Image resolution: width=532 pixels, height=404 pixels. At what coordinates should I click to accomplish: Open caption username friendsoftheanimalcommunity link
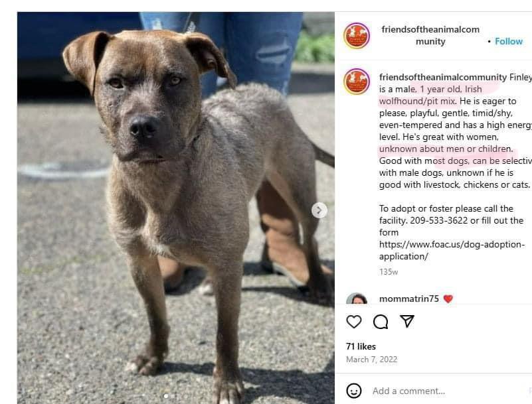(x=443, y=77)
